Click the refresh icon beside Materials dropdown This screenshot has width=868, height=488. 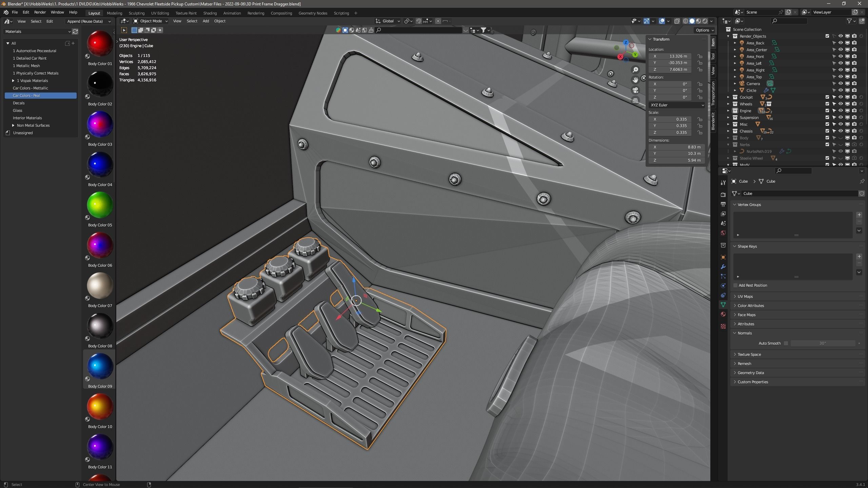pyautogui.click(x=75, y=32)
